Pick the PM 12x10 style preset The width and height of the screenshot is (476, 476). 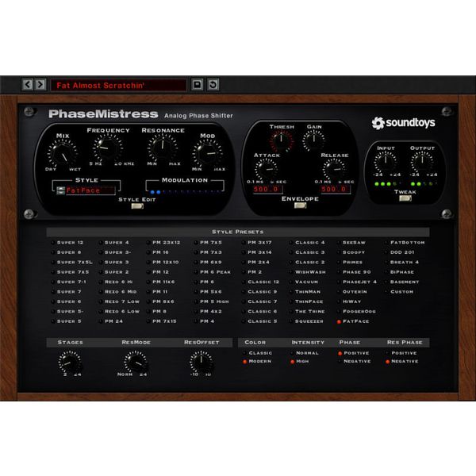point(163,263)
